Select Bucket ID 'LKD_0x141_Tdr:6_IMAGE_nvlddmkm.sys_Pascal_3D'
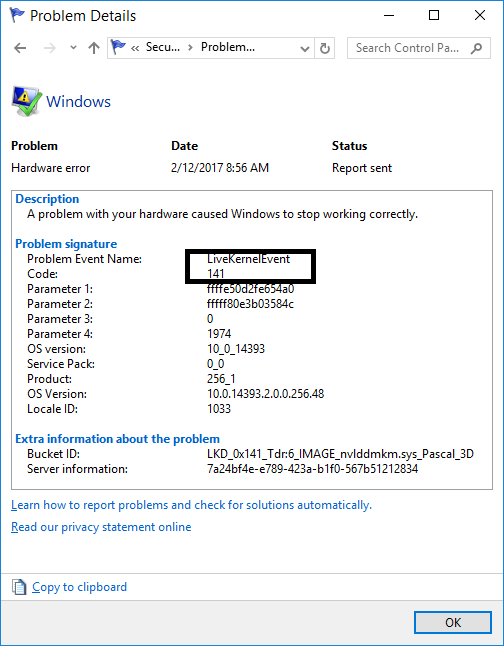The width and height of the screenshot is (504, 646). pos(340,454)
